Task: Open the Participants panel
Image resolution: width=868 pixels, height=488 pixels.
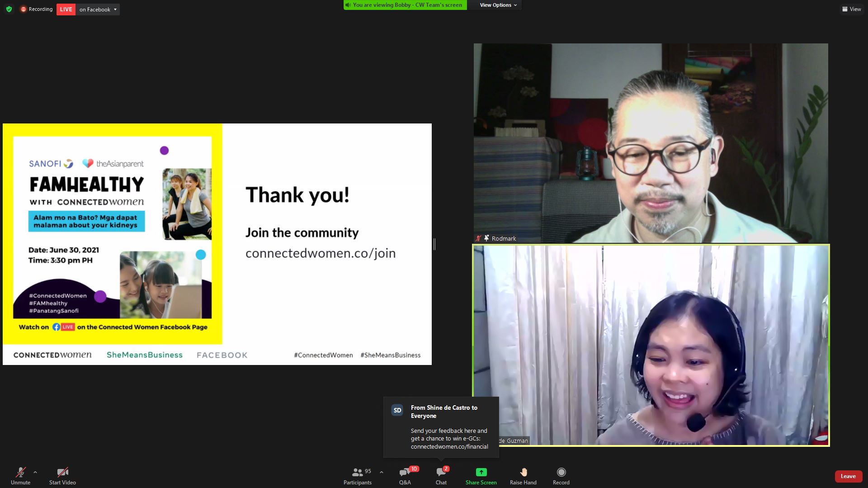Action: (358, 476)
